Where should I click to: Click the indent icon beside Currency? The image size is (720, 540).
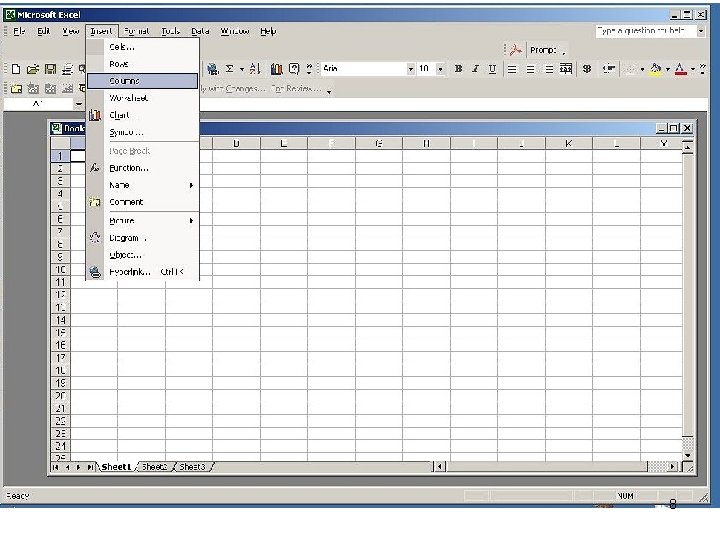click(x=609, y=69)
